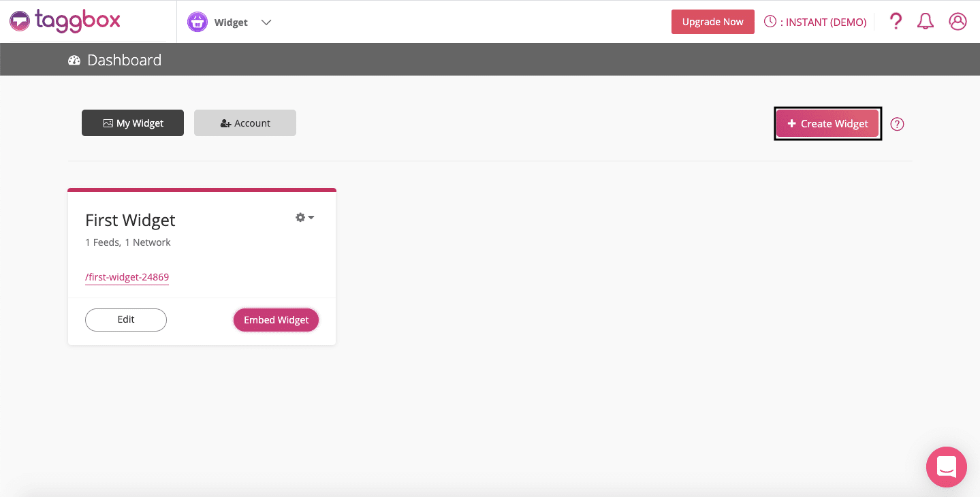Click the Taggbox logo
This screenshot has width=980, height=497.
coord(65,21)
